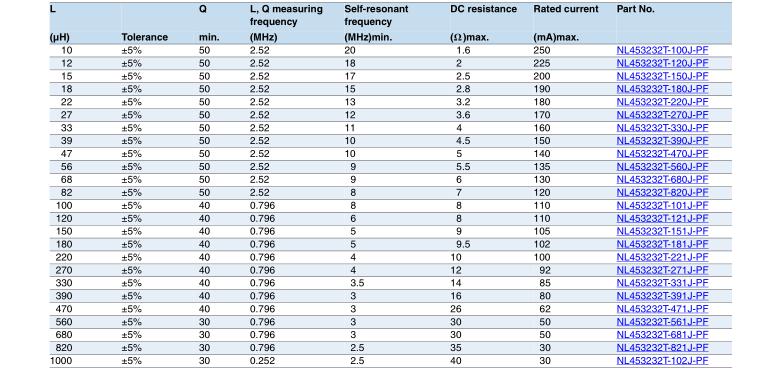Select the NL453232T-151J-PF link
The width and height of the screenshot is (784, 372).
pyautogui.click(x=662, y=232)
